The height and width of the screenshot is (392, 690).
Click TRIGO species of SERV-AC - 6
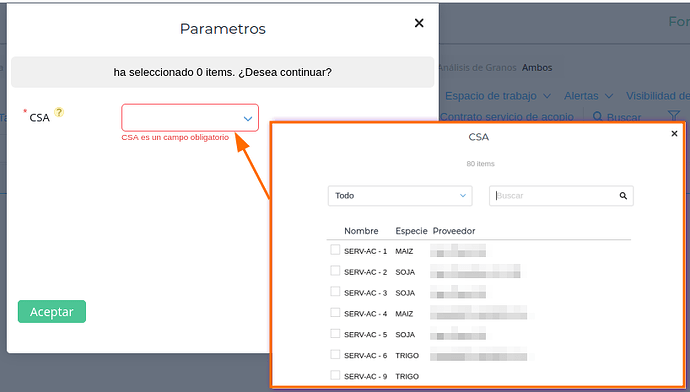pyautogui.click(x=407, y=355)
